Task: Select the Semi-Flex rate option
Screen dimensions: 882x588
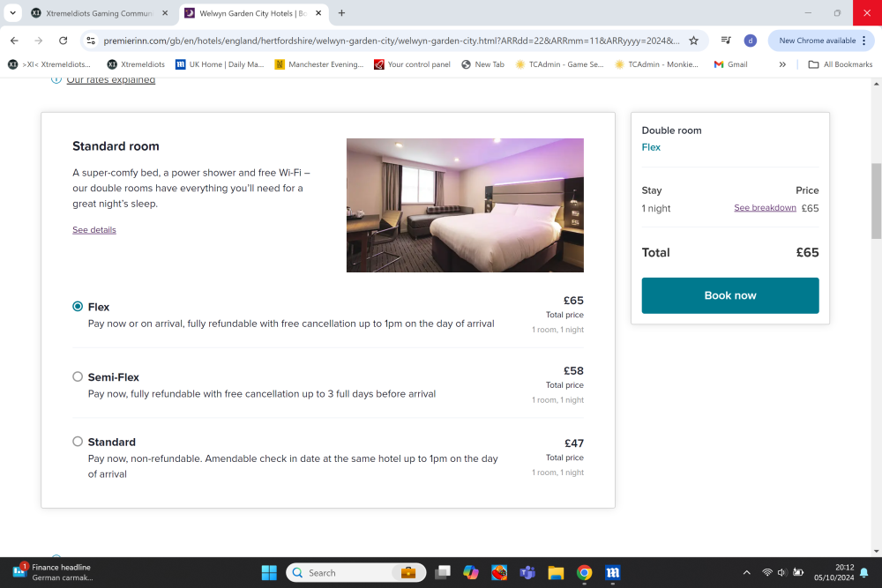Action: click(78, 376)
